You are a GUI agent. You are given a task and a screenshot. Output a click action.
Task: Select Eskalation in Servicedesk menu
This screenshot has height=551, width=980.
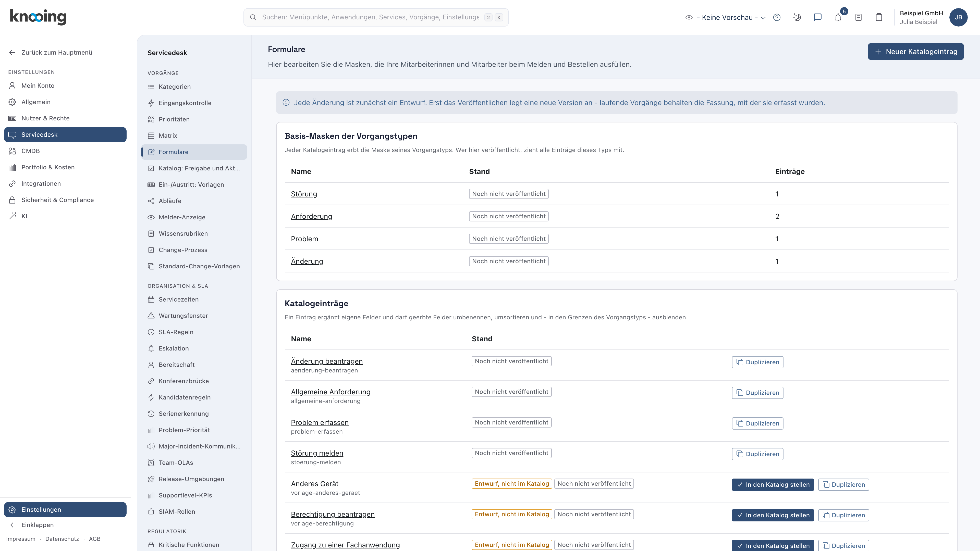point(194,348)
